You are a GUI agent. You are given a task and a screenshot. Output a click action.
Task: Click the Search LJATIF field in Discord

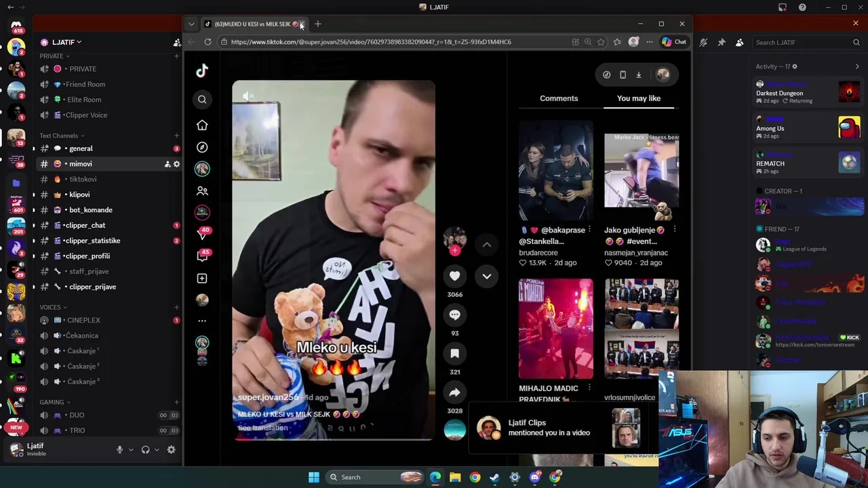[x=807, y=42]
